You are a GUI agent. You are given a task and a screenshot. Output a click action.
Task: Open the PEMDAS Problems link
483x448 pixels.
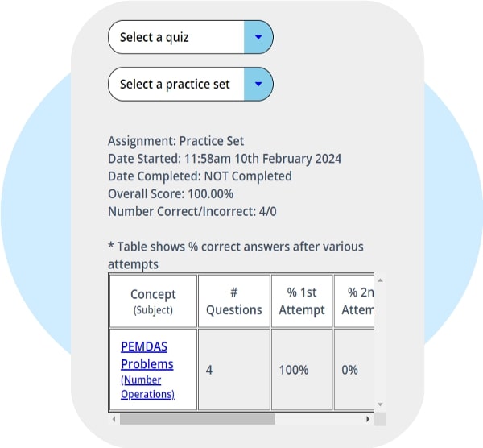[147, 355]
